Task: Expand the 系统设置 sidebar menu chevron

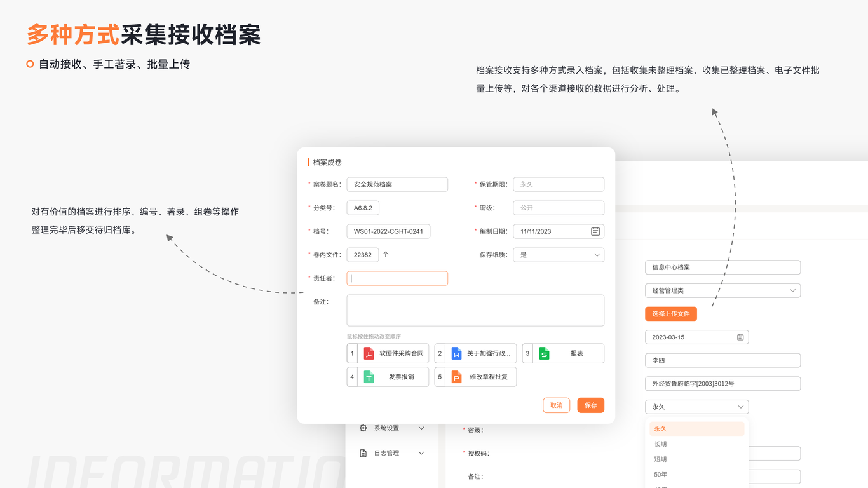Action: (x=421, y=428)
